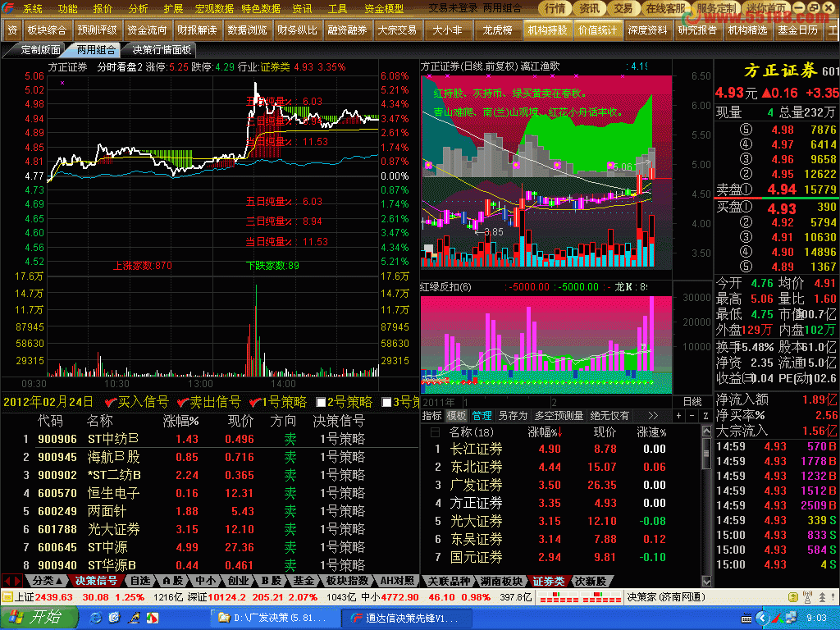The image size is (840, 630).
Task: Open the 资金模型 menu
Action: pos(384,8)
